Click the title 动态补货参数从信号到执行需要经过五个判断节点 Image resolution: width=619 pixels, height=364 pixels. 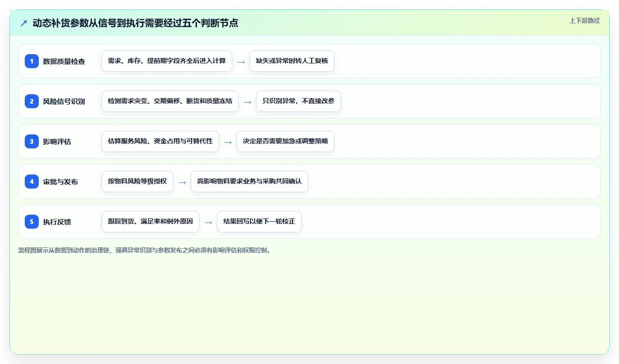135,23
